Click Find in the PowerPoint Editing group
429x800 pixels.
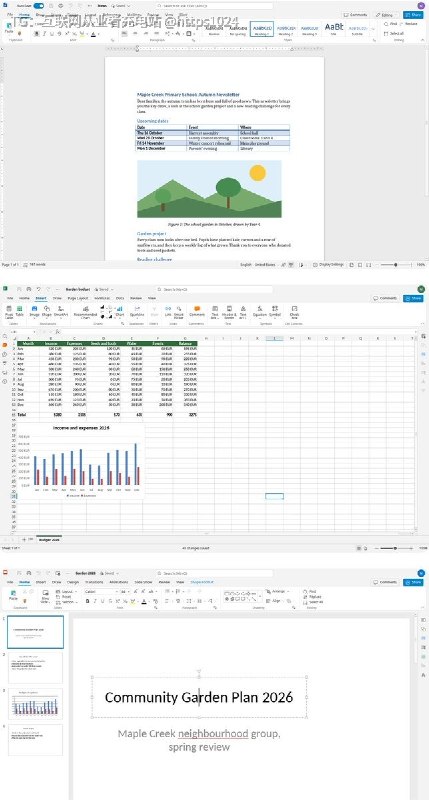tap(310, 591)
